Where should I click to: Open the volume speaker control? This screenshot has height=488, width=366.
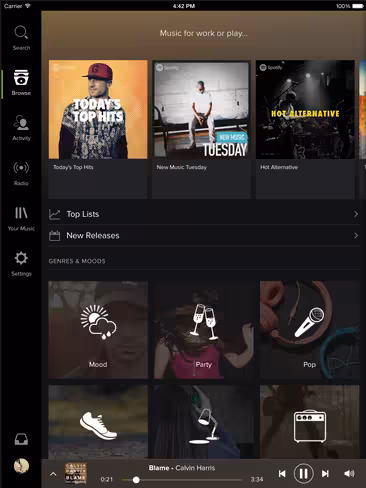349,473
